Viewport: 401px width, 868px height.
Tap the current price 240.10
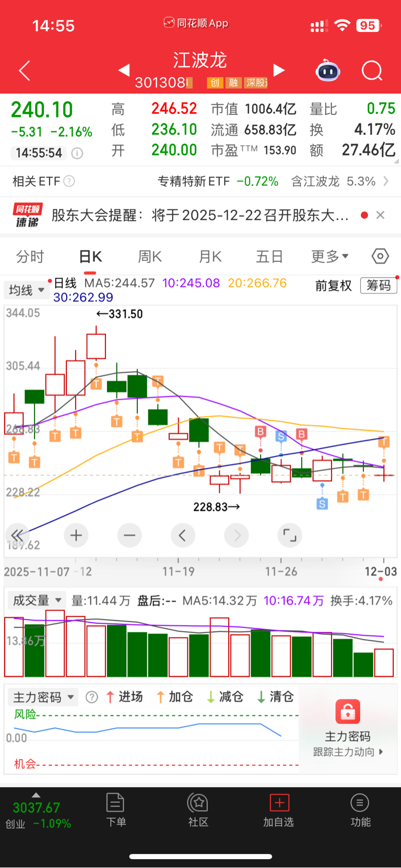pos(42,110)
